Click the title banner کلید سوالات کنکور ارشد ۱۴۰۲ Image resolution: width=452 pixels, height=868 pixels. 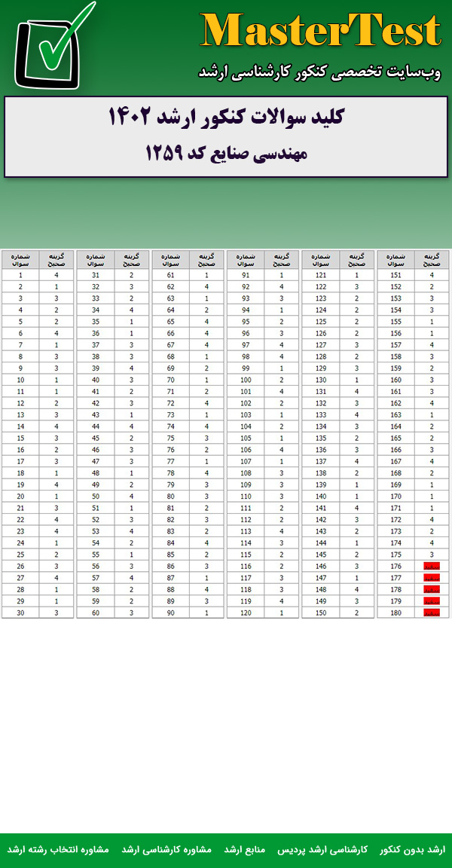coord(227,118)
